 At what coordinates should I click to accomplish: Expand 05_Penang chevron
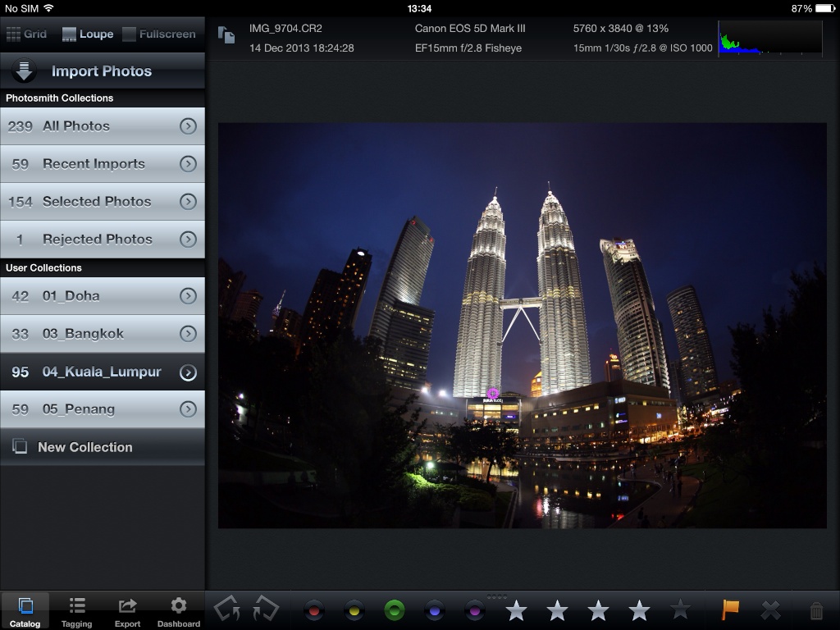click(188, 409)
